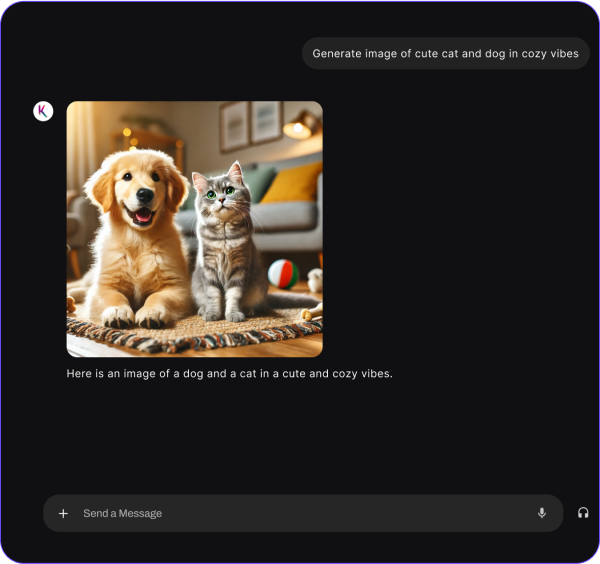600x564 pixels.
Task: Click the bone toy beside the rug
Action: (x=311, y=313)
